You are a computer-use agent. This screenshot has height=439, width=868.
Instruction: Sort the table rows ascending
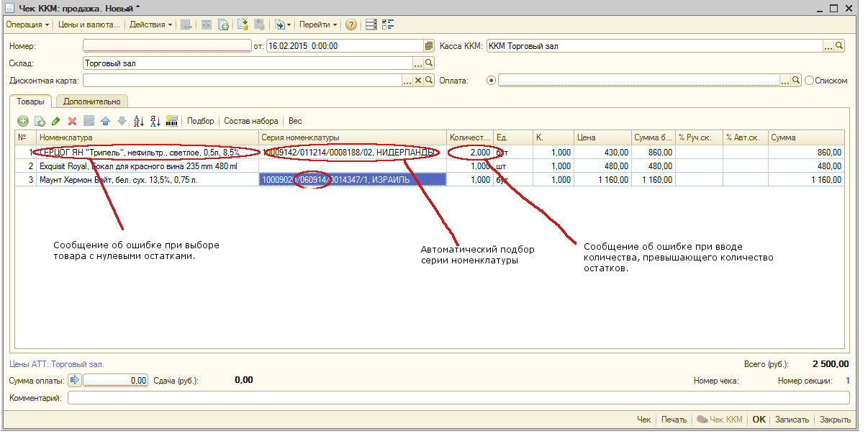[x=140, y=121]
